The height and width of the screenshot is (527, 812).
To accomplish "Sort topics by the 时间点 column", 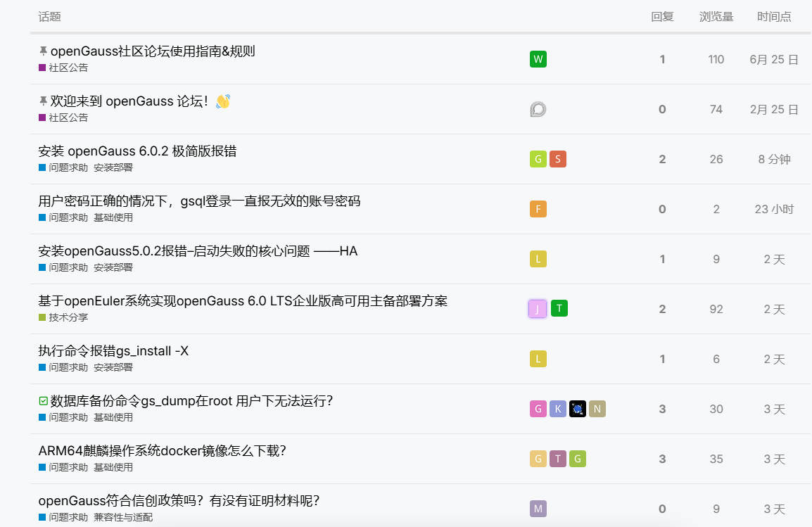I will click(774, 17).
